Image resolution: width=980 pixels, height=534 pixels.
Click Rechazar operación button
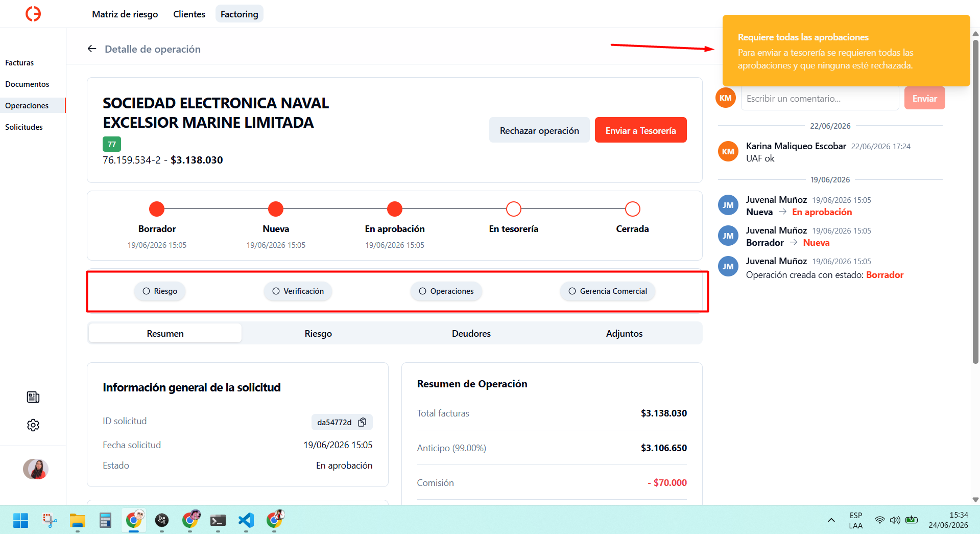coord(539,130)
